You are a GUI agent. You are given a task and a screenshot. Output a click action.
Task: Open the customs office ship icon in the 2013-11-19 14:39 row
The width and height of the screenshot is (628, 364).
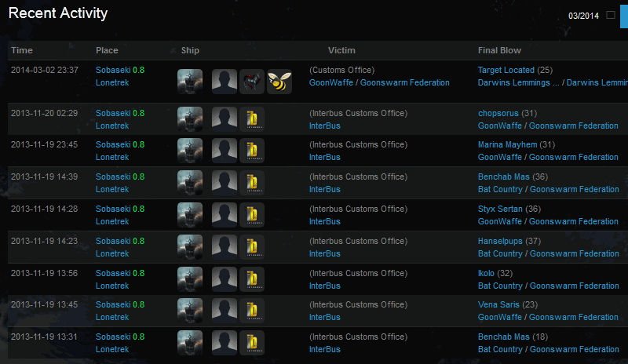coord(190,183)
